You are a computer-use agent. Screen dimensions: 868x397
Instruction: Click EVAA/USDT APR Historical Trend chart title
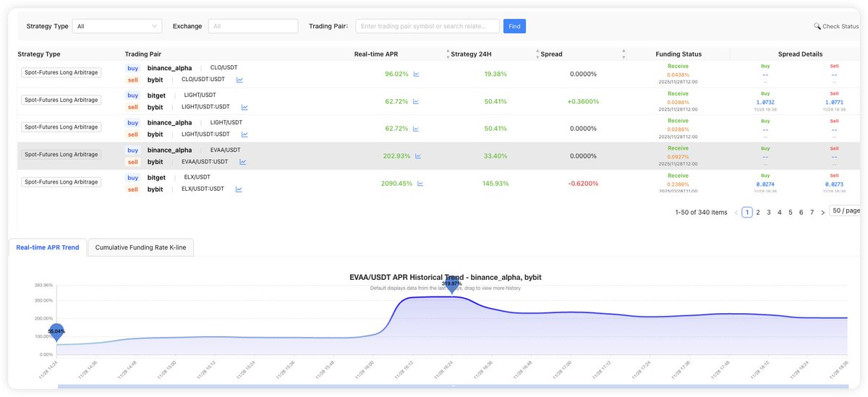tap(446, 277)
